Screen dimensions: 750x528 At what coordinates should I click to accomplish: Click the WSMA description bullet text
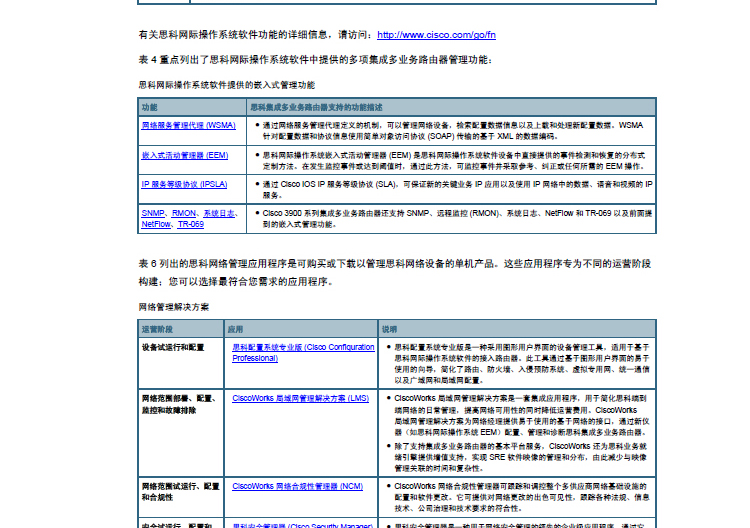(452, 131)
